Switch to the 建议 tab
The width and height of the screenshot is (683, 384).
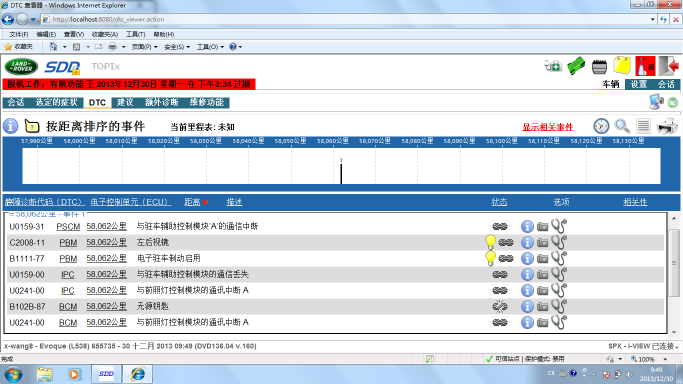click(125, 102)
